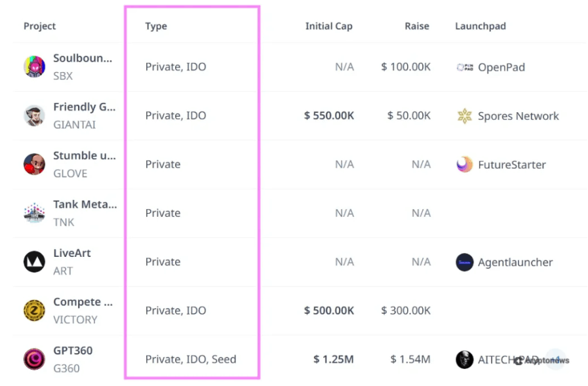Click the AITECHPAD skull icon
Screen dimensions: 588x386
click(464, 359)
